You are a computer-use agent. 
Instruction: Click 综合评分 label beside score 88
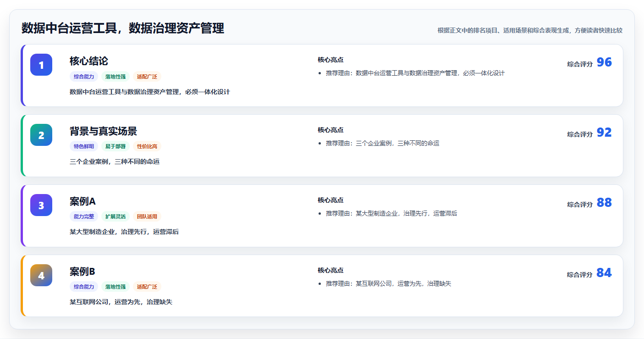coord(580,205)
